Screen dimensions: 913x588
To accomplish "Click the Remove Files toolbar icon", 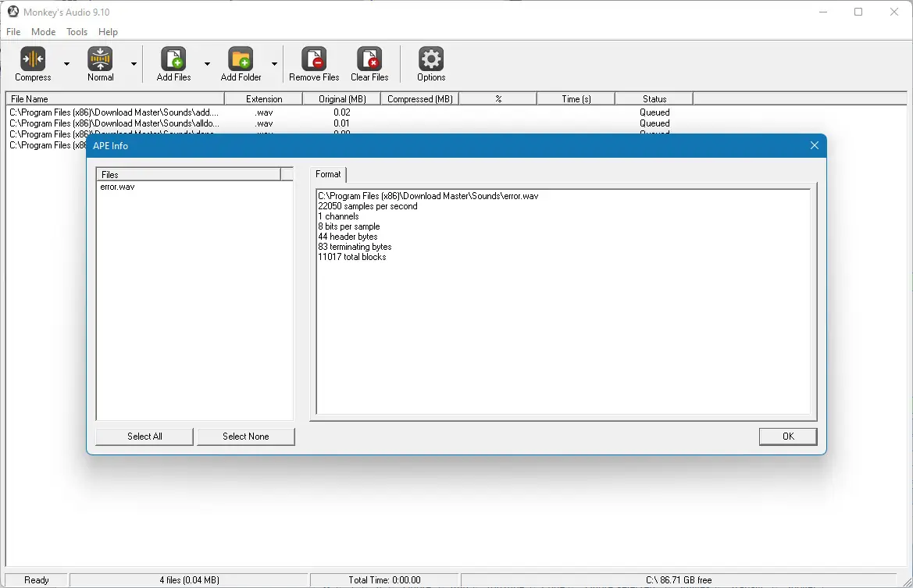I will pyautogui.click(x=314, y=59).
